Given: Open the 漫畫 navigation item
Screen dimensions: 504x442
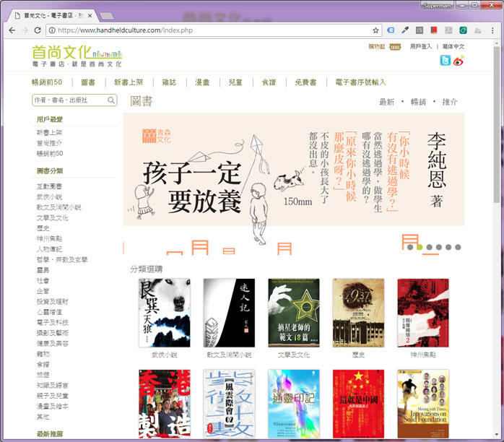Looking at the screenshot, I should pos(202,82).
